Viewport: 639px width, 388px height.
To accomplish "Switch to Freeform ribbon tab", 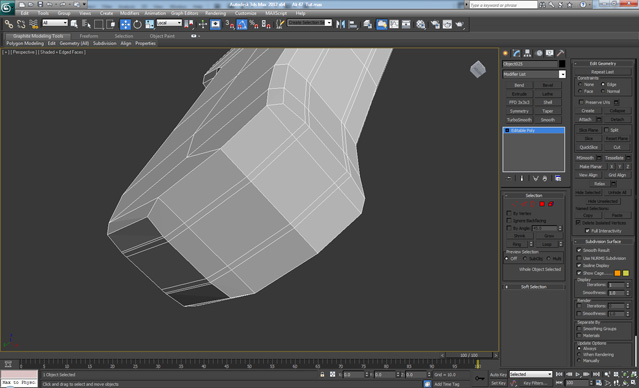I will point(89,36).
